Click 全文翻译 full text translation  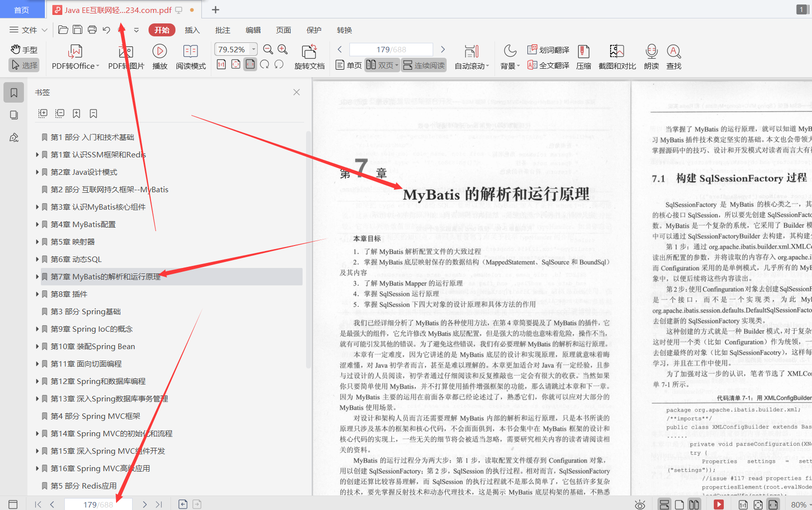548,65
